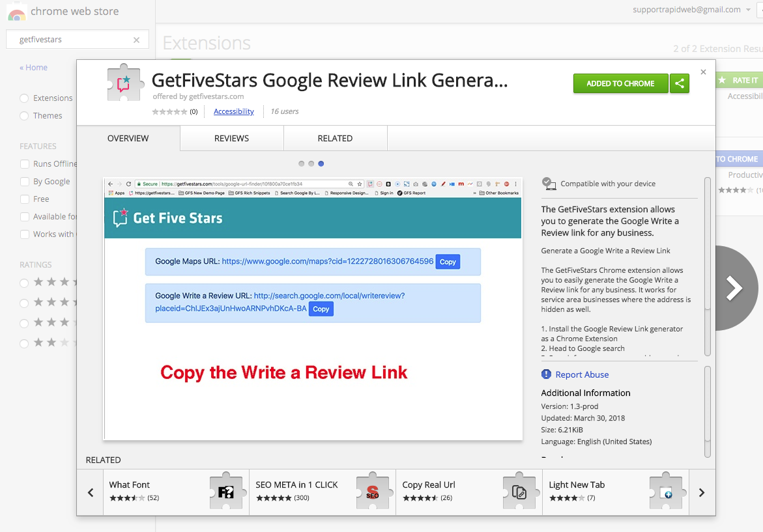Enable the By Google checkbox

pos(24,182)
